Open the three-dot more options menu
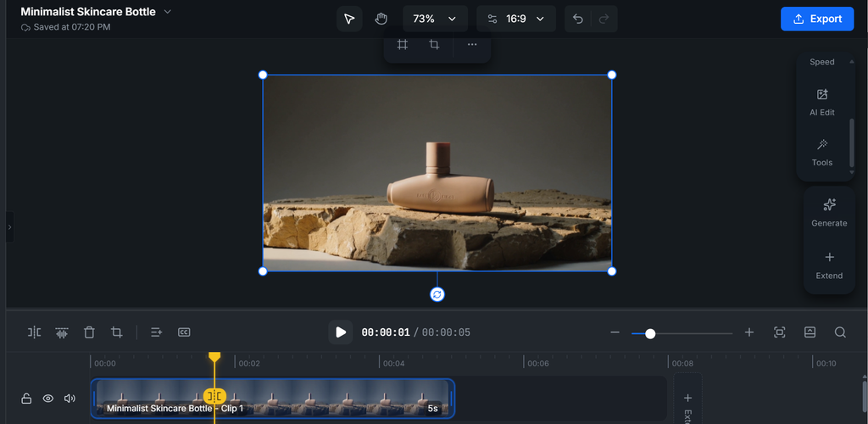This screenshot has width=868, height=424. [471, 45]
